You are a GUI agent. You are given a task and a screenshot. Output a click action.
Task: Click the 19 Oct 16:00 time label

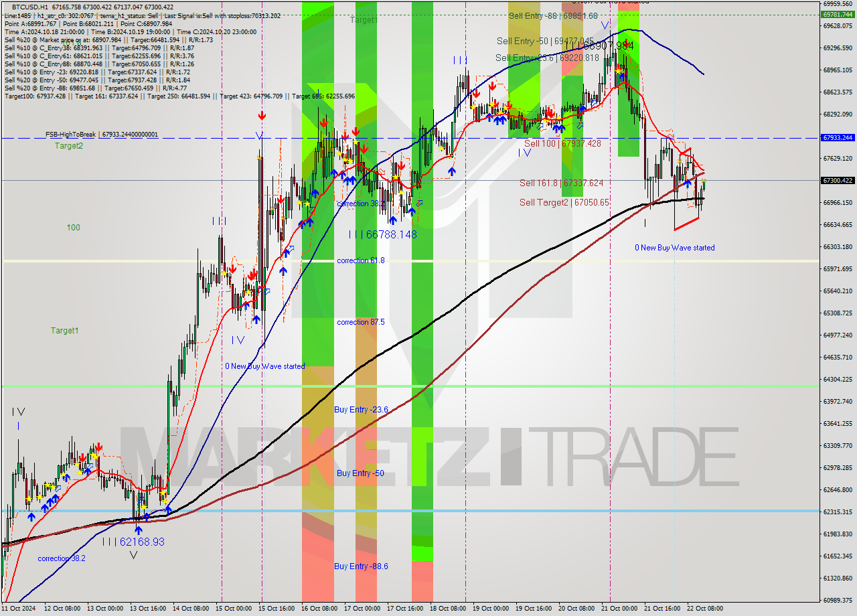coord(534,609)
